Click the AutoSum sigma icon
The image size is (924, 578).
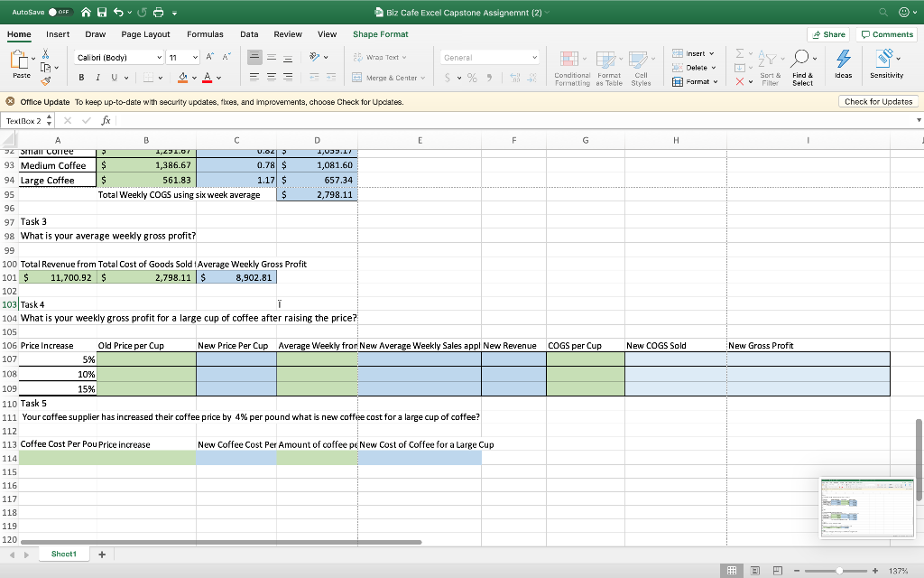coord(740,53)
